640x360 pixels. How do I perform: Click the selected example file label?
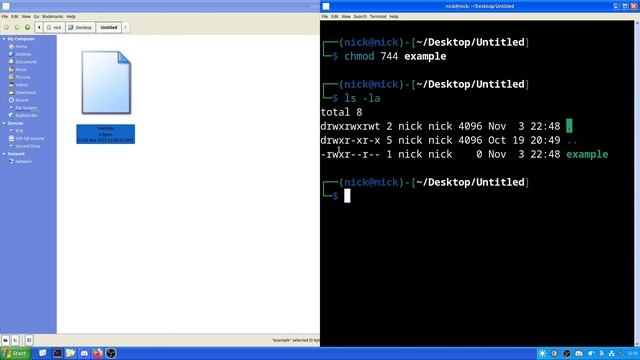[x=106, y=134]
